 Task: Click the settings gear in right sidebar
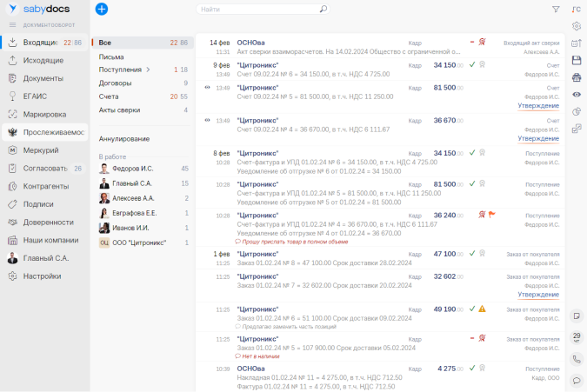pyautogui.click(x=577, y=26)
